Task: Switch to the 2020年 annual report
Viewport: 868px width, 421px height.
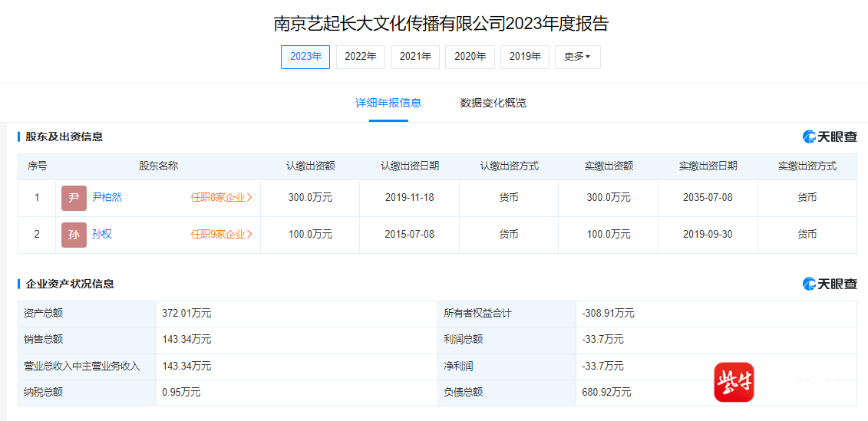Action: [x=470, y=57]
